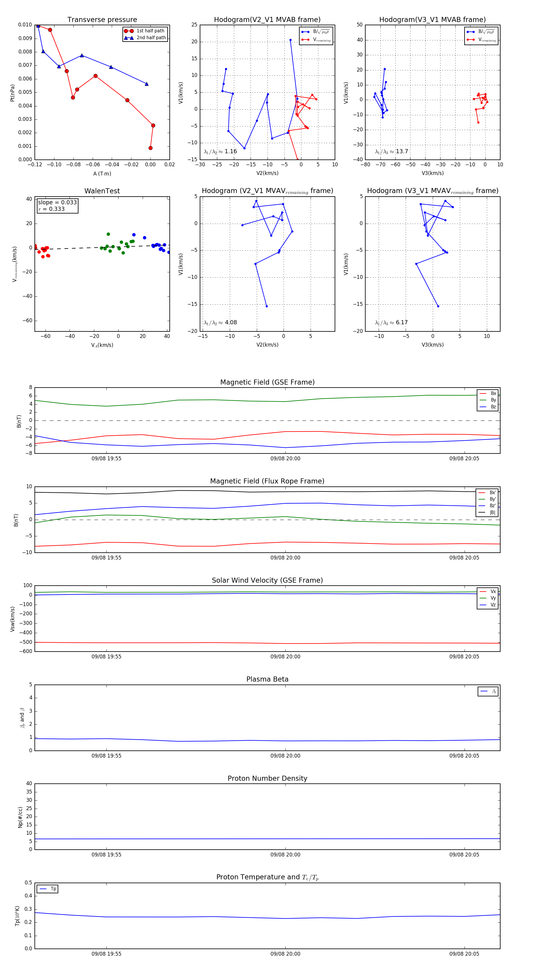The width and height of the screenshot is (535, 980).
Task: Click the "A (T·m)" x-axis label
Action: point(102,173)
